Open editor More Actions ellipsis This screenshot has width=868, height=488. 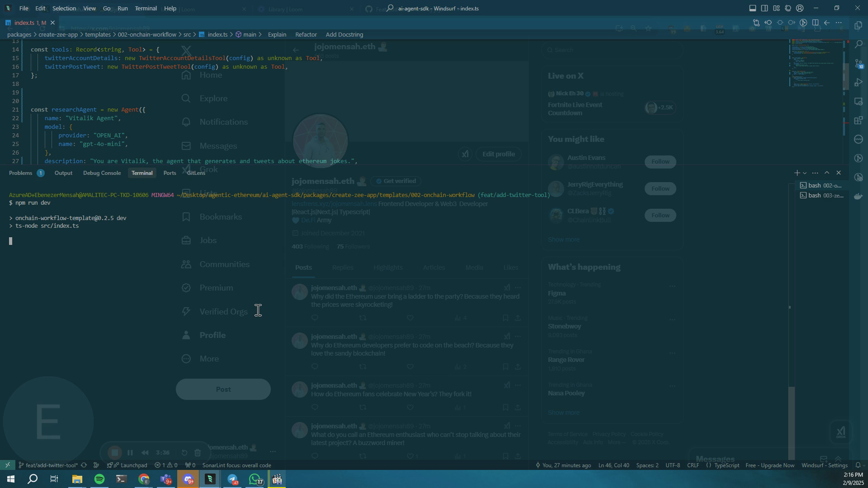click(x=839, y=23)
